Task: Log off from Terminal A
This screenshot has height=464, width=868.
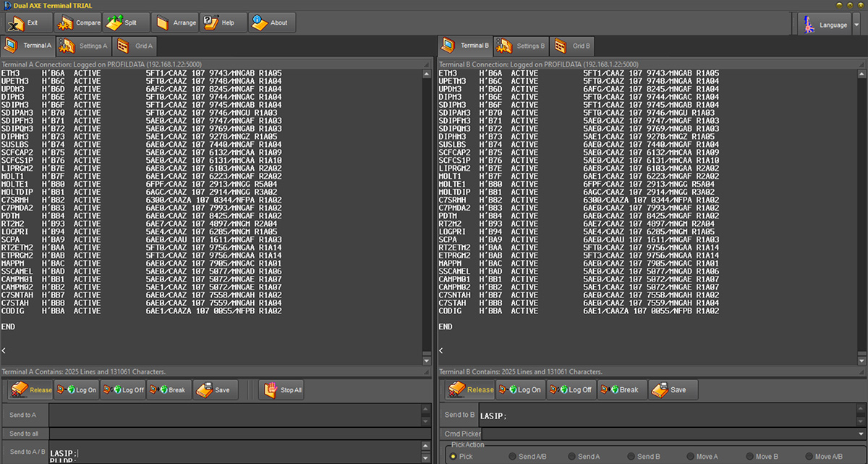Action: [x=124, y=390]
